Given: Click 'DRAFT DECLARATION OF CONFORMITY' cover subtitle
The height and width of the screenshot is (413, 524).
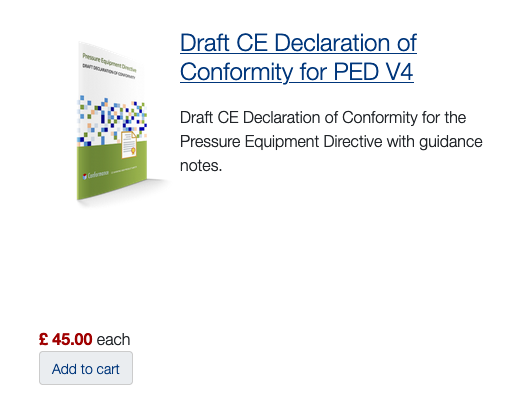Looking at the screenshot, I should click(x=109, y=72).
